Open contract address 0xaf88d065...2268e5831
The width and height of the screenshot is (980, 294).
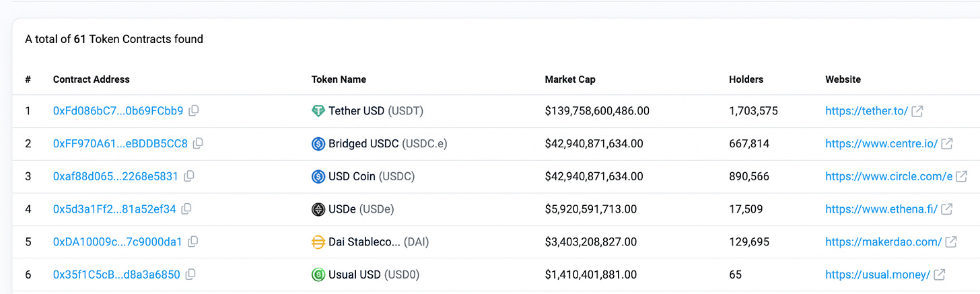click(115, 176)
